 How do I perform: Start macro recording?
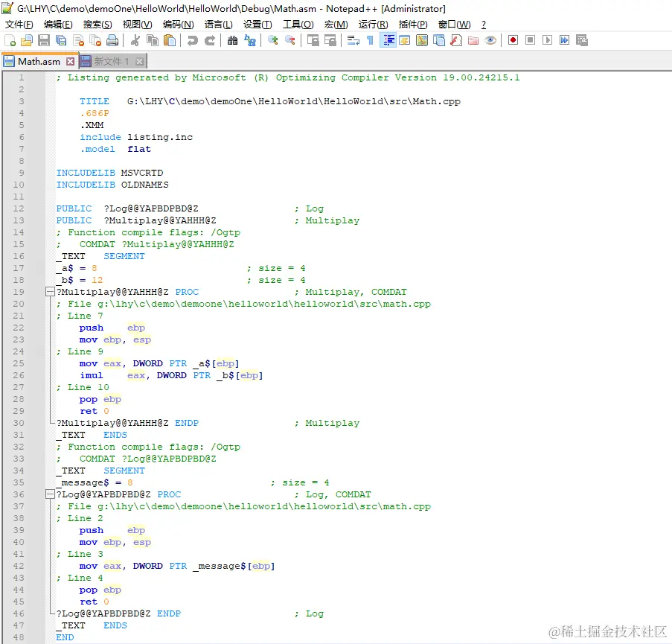click(513, 40)
